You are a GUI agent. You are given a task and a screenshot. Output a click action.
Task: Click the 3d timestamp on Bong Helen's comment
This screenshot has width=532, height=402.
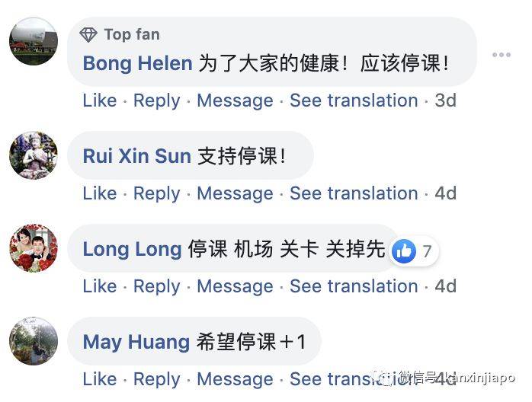[x=445, y=100]
